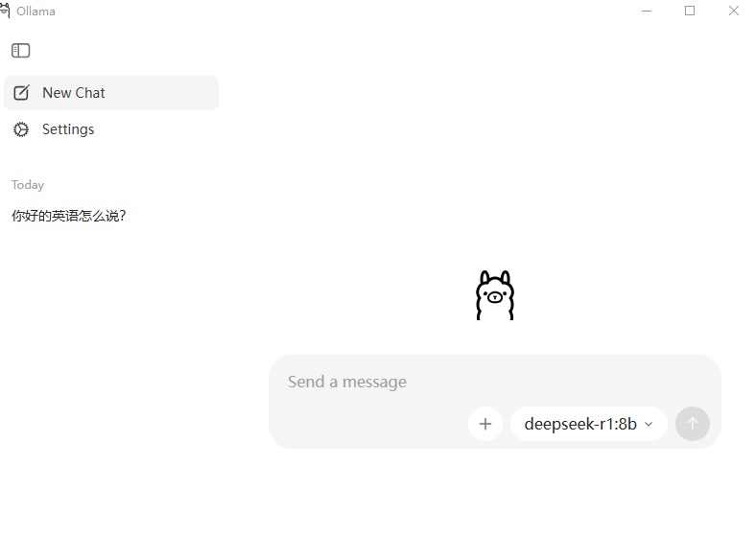The image size is (756, 535).
Task: Click the plus attachment button
Action: point(485,424)
